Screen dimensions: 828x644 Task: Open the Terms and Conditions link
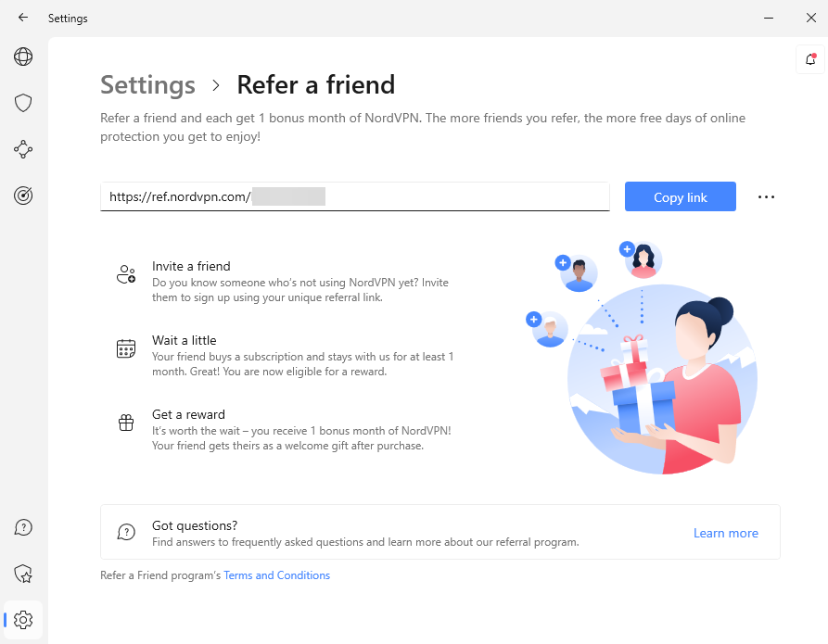tap(276, 575)
